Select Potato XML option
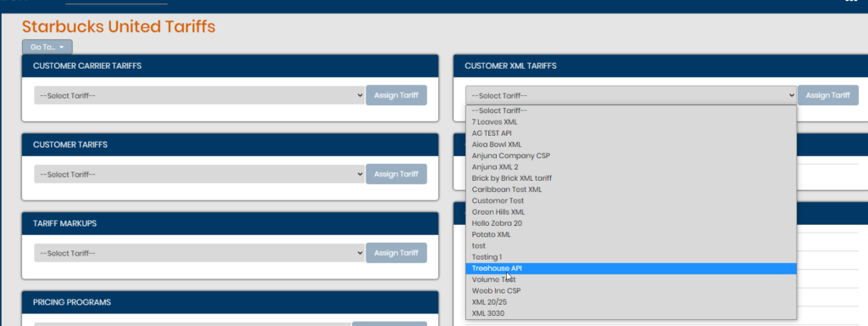This screenshot has width=868, height=326. (x=631, y=234)
